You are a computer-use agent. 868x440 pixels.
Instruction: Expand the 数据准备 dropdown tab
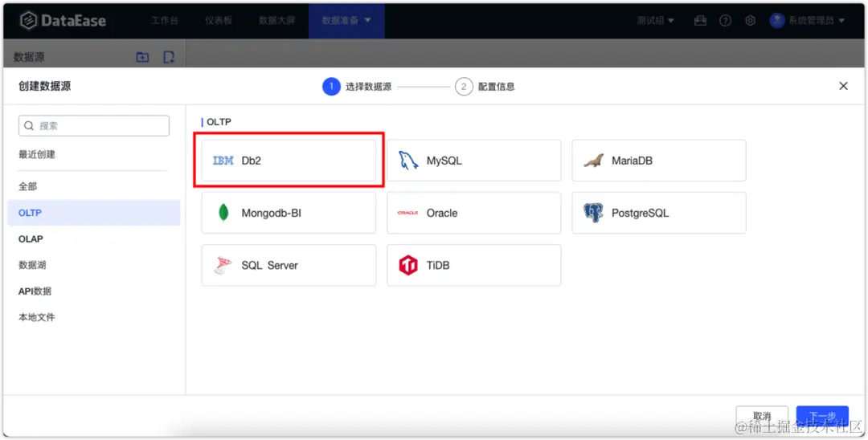click(346, 20)
